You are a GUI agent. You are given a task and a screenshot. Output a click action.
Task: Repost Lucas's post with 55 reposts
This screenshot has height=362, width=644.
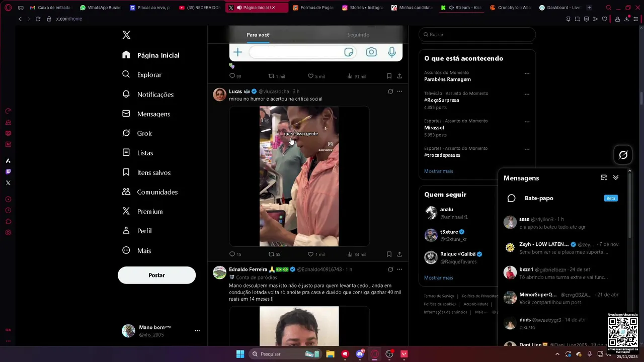point(274,254)
